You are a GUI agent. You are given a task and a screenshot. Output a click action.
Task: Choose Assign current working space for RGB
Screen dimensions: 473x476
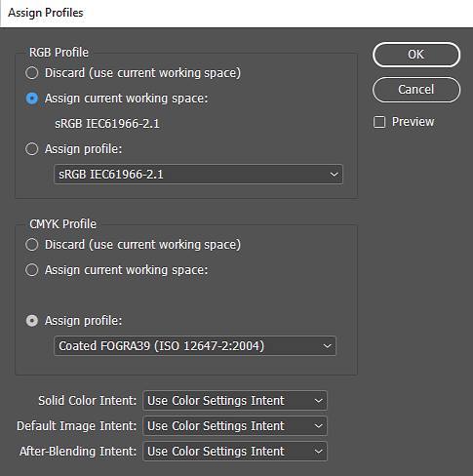32,99
